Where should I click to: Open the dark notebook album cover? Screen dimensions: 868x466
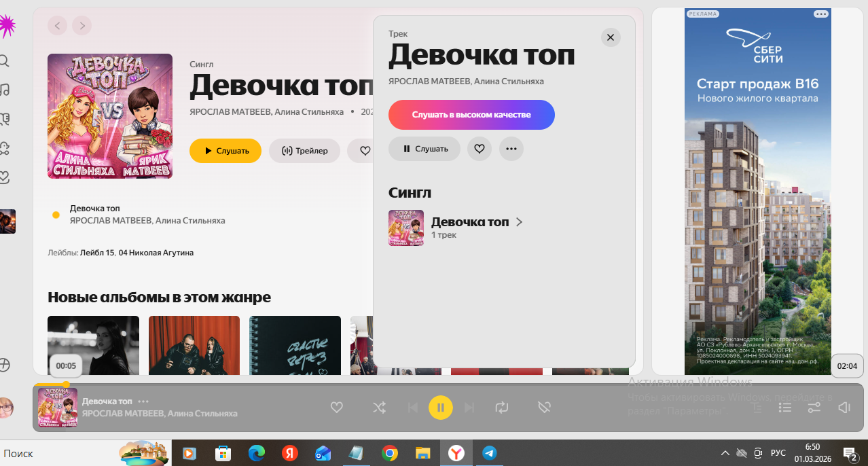click(x=295, y=345)
